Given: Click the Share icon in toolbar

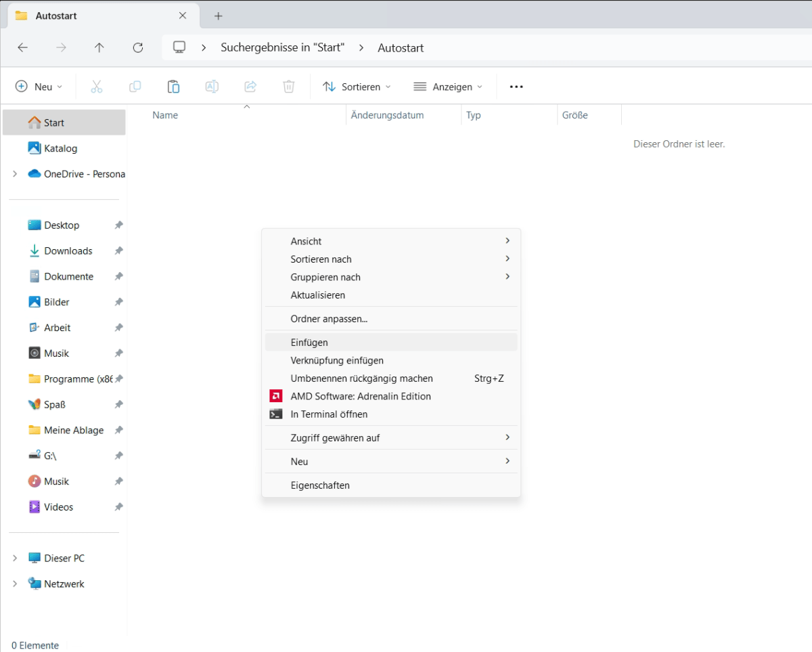Looking at the screenshot, I should click(250, 87).
